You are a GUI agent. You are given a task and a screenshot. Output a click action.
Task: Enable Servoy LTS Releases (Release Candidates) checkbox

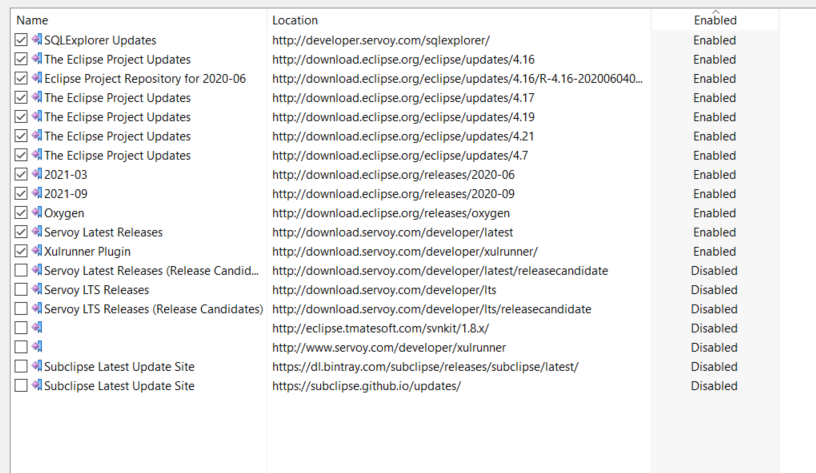click(x=21, y=309)
